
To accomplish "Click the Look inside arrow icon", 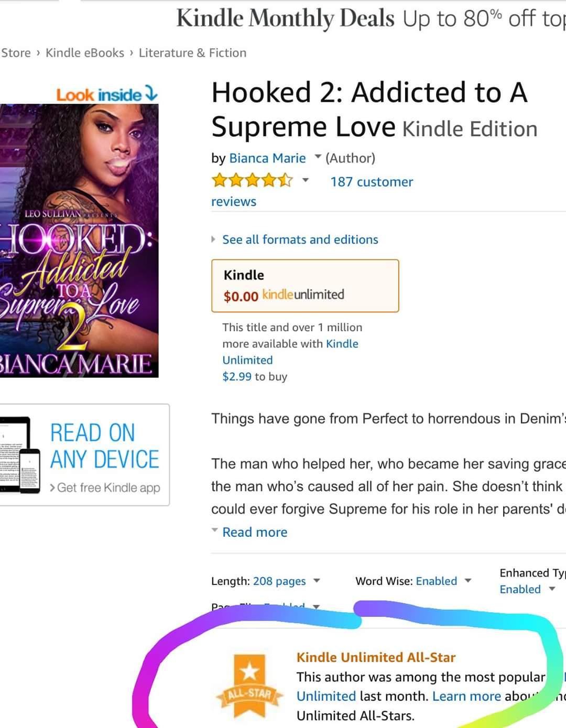I will coord(150,94).
